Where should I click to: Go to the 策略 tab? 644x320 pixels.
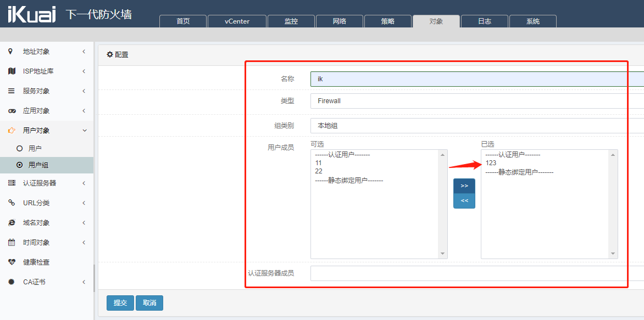pos(388,21)
